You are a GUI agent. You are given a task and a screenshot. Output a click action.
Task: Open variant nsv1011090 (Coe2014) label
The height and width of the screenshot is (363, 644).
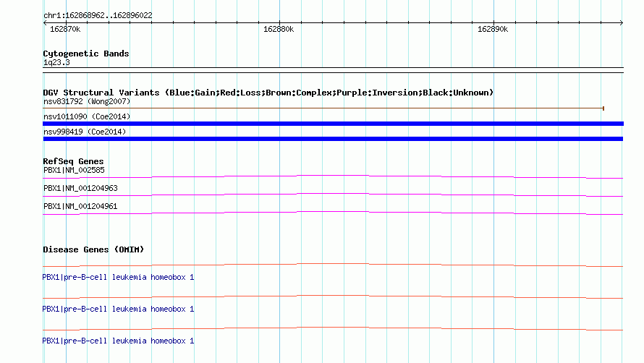(87, 116)
